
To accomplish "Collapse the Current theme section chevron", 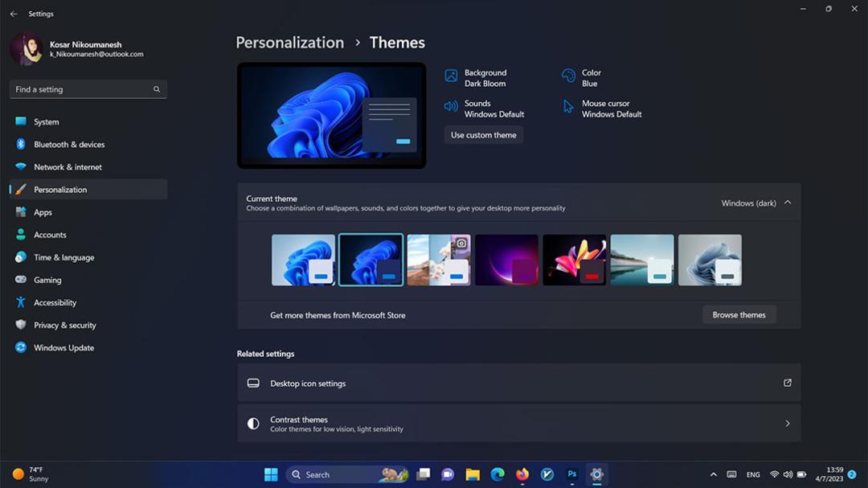I will click(x=788, y=203).
